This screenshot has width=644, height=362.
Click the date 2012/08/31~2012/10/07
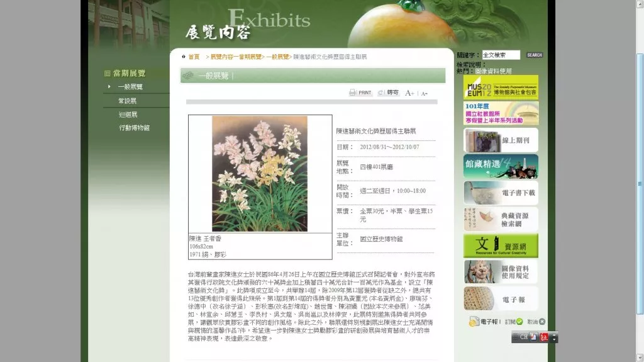pyautogui.click(x=389, y=147)
